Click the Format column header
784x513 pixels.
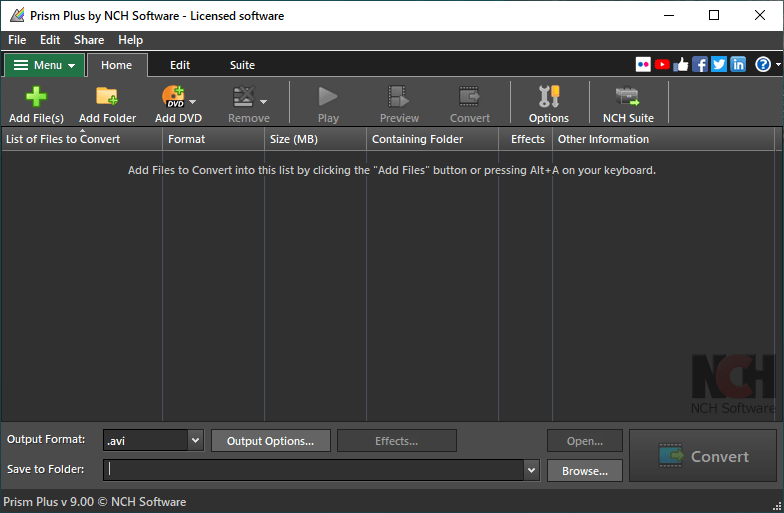tap(214, 139)
